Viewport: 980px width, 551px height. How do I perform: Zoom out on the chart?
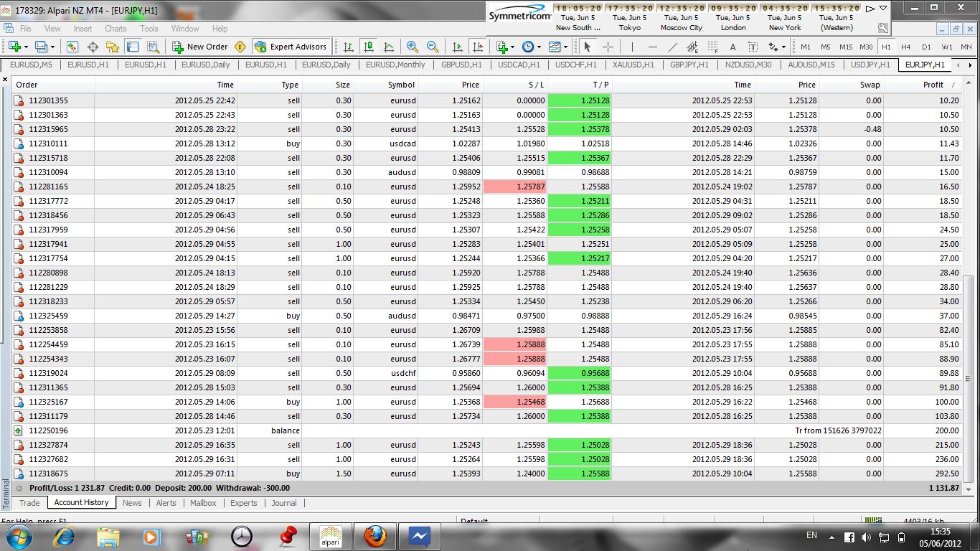[x=433, y=47]
